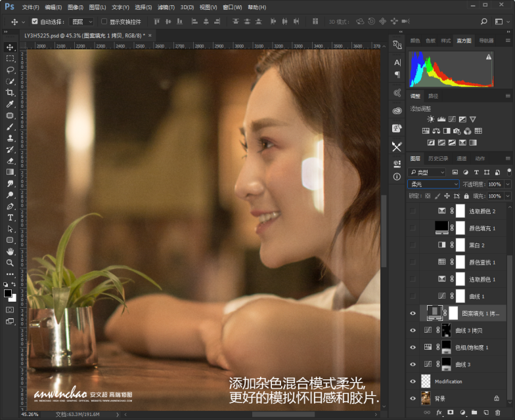Toggle Quick Mask mode icon
Viewport: 515px width, 420px height.
click(11, 310)
